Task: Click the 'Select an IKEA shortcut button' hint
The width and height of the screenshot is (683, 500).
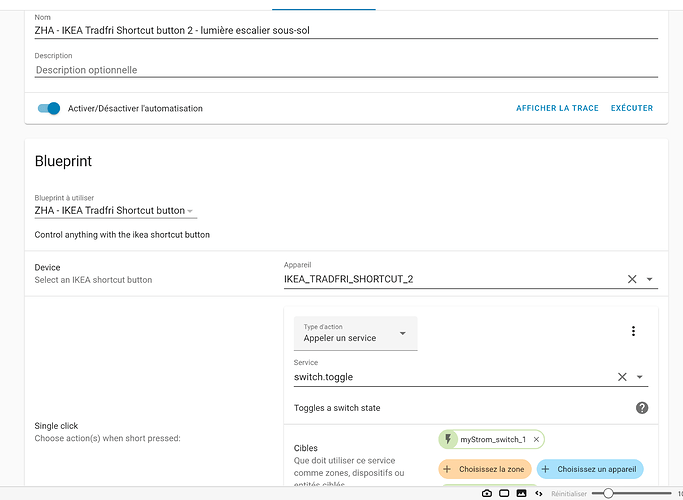Action: (93, 280)
